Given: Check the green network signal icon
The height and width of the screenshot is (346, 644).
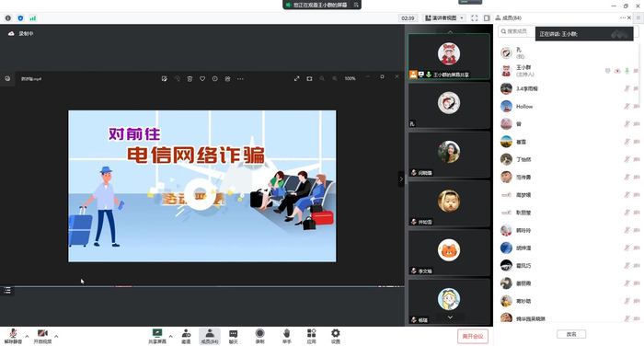Looking at the screenshot, I should coord(33,18).
